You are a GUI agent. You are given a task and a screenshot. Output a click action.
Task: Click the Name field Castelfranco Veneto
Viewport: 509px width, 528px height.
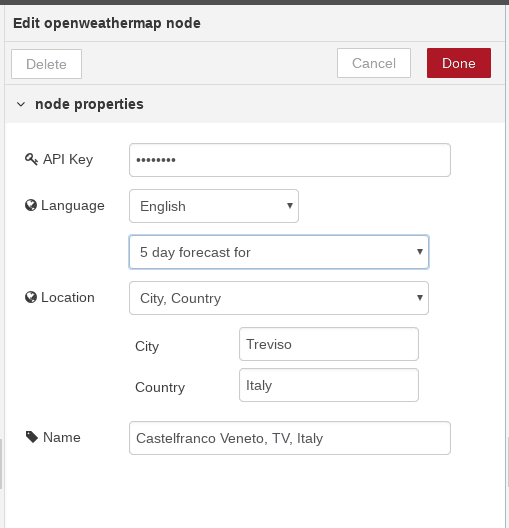(290, 438)
